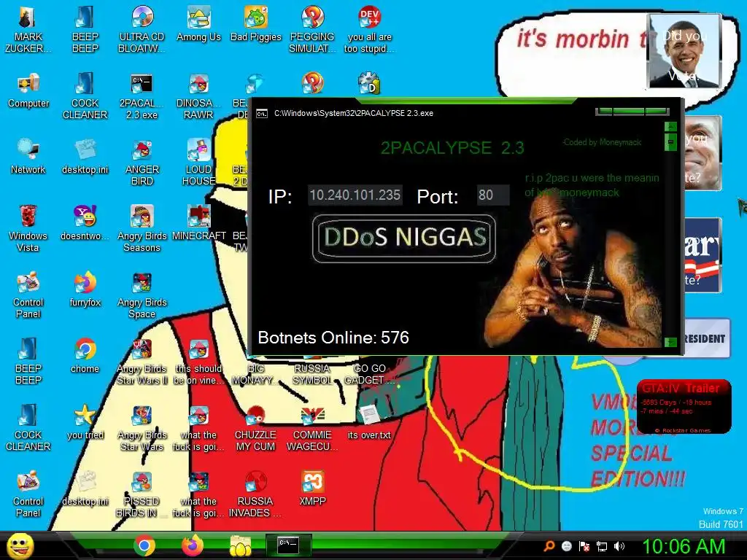Launch Bad Piggies from the desktop
Viewport: 747px width, 560px height.
pyautogui.click(x=256, y=24)
